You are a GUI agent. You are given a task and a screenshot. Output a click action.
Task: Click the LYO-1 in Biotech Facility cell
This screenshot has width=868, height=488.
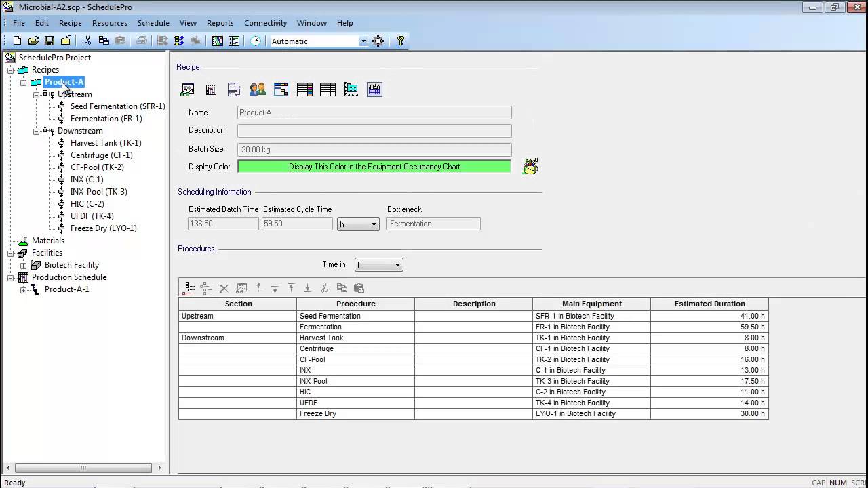click(591, 413)
